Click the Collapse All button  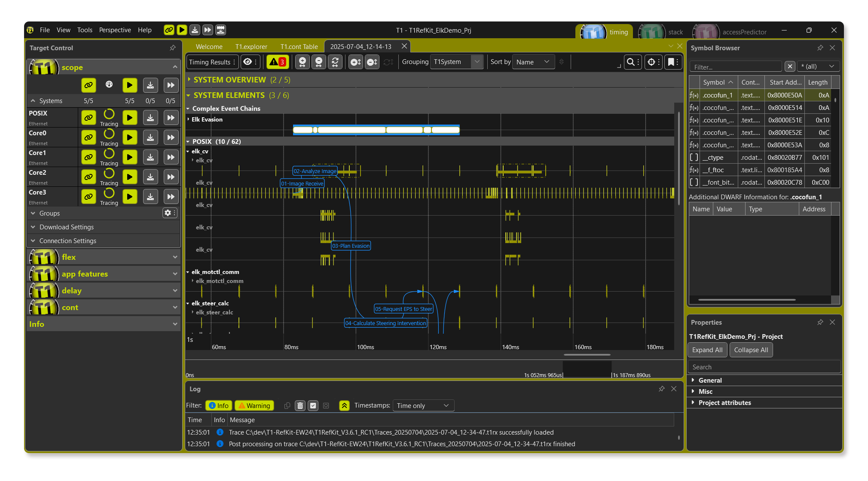(x=751, y=350)
